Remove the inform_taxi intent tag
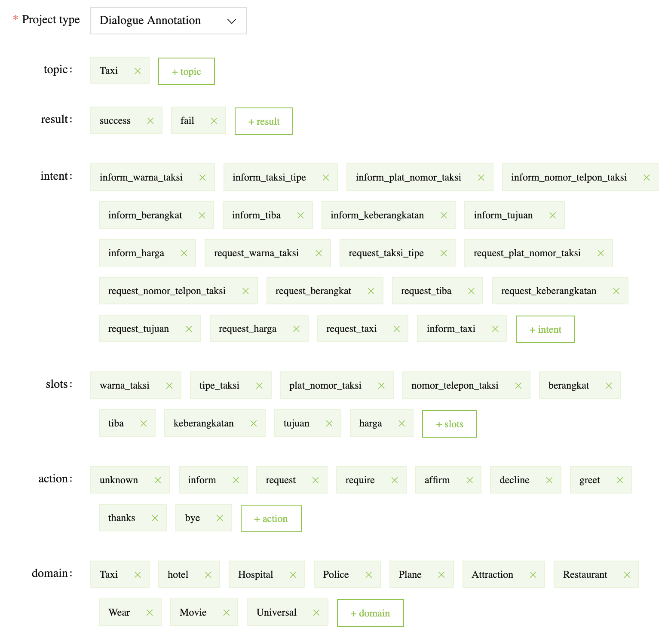This screenshot has height=644, width=668. pyautogui.click(x=495, y=329)
